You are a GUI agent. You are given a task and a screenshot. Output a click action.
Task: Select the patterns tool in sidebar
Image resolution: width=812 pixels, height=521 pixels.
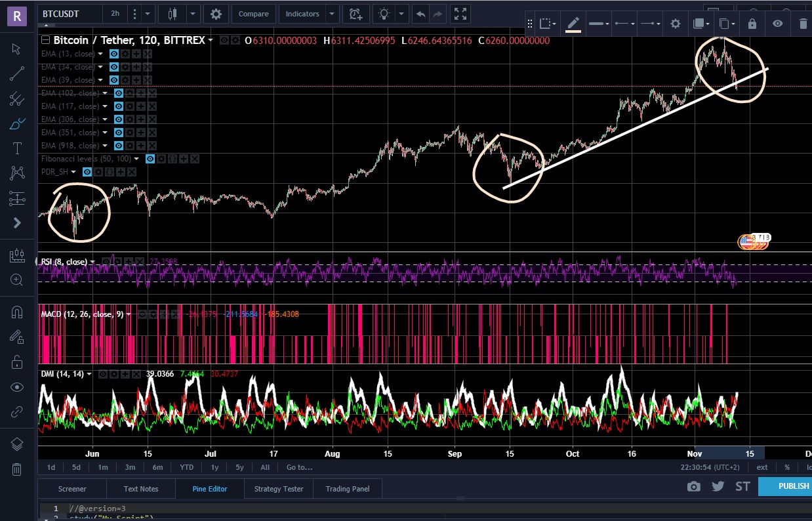click(x=17, y=173)
